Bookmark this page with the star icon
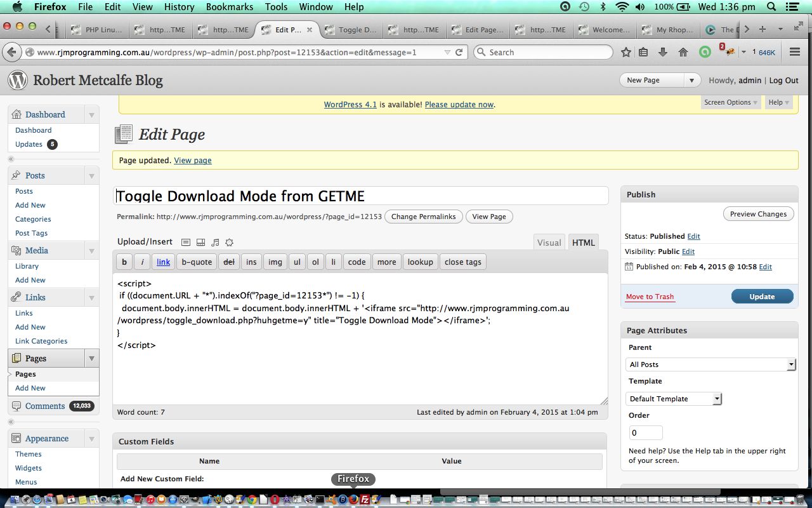Screen dimensions: 812x508 (x=625, y=52)
